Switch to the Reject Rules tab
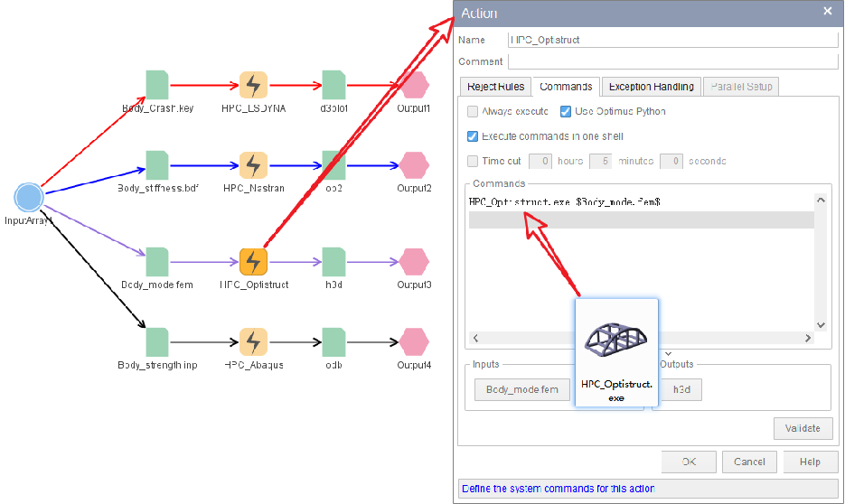 coord(496,87)
